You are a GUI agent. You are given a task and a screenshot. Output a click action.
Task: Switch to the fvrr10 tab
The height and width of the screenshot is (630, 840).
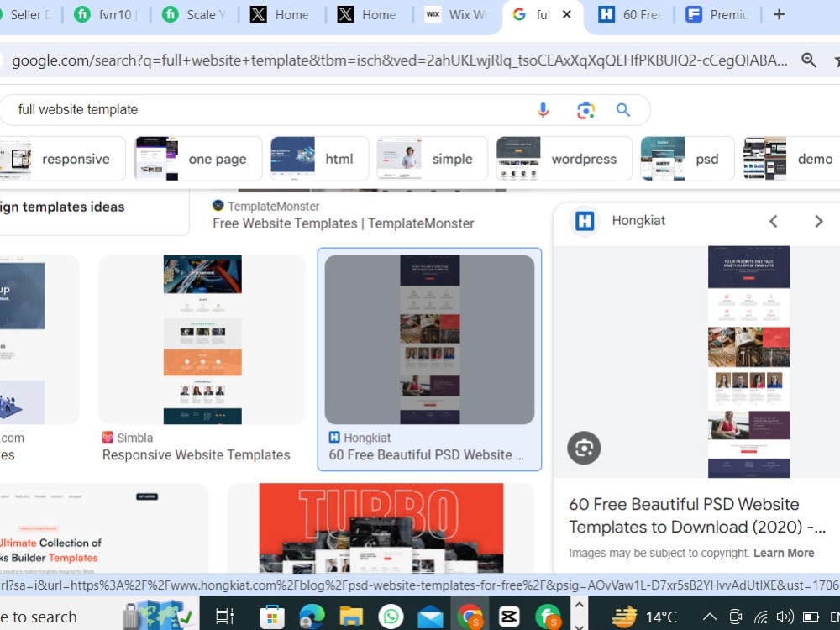point(106,14)
